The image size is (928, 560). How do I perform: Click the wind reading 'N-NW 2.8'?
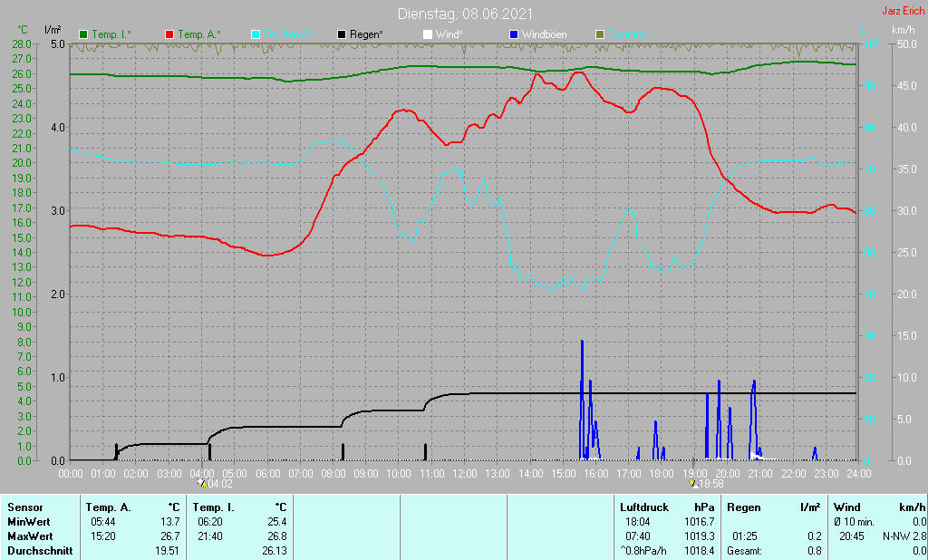904,536
